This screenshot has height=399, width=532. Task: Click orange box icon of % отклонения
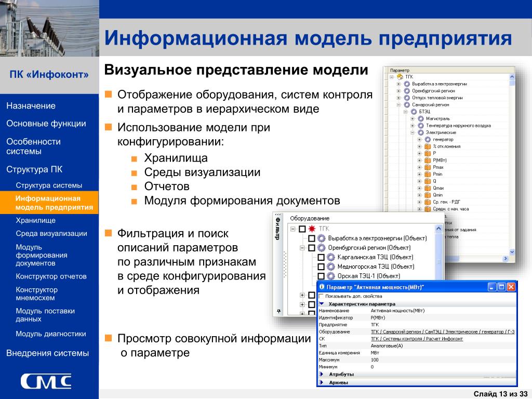(x=428, y=147)
